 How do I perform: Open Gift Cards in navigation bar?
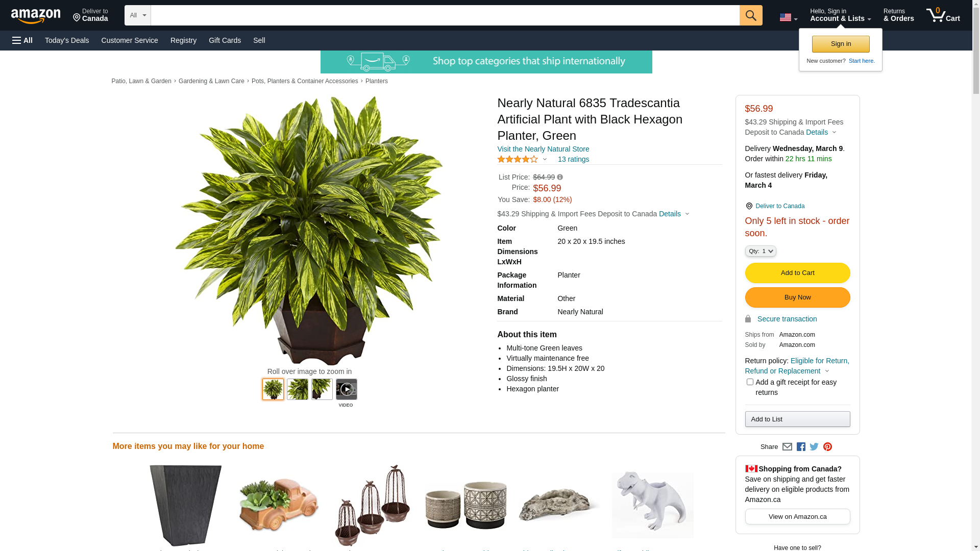[225, 40]
